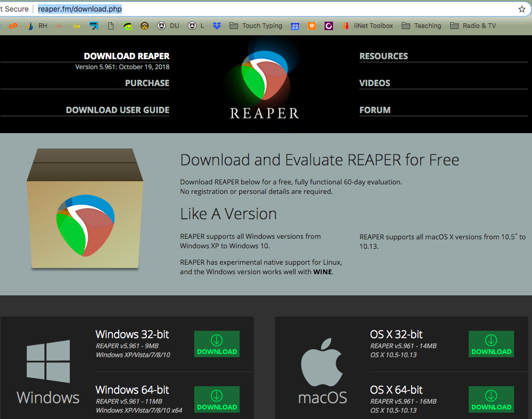Open the Radio & TV bookmarks folder

tap(473, 26)
